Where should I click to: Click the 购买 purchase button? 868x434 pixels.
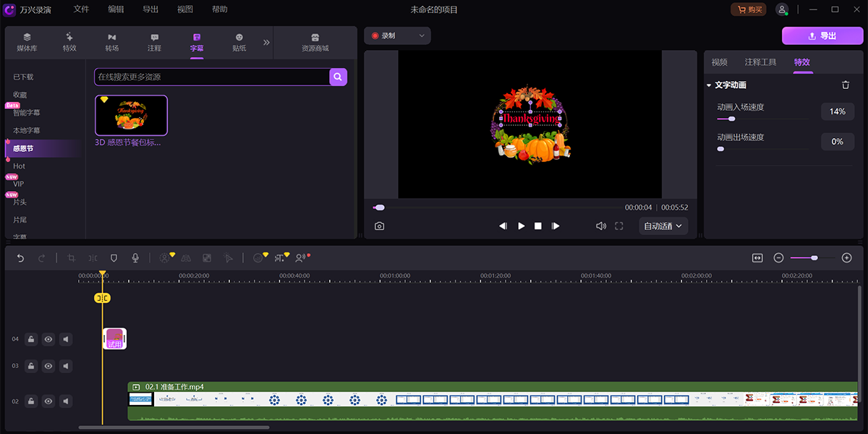(x=749, y=9)
